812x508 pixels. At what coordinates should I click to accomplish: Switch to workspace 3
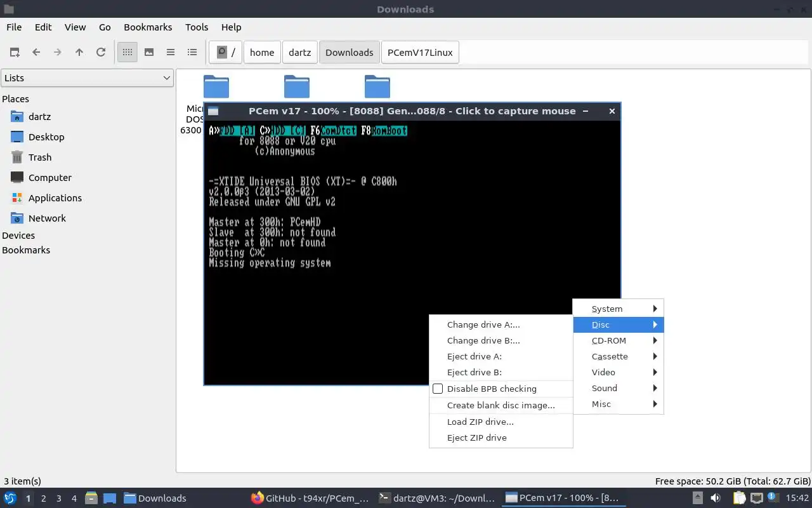[58, 498]
